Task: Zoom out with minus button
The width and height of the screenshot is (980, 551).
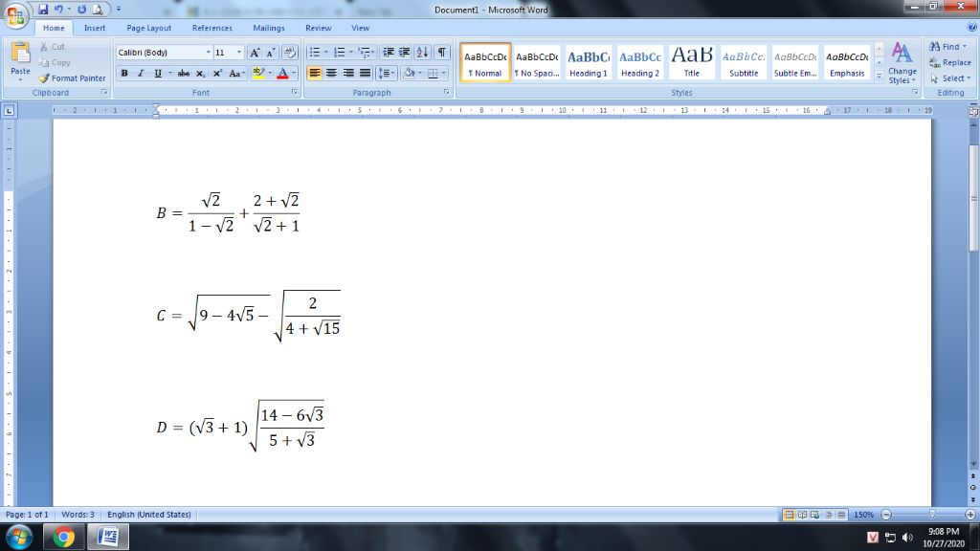Action: point(885,514)
